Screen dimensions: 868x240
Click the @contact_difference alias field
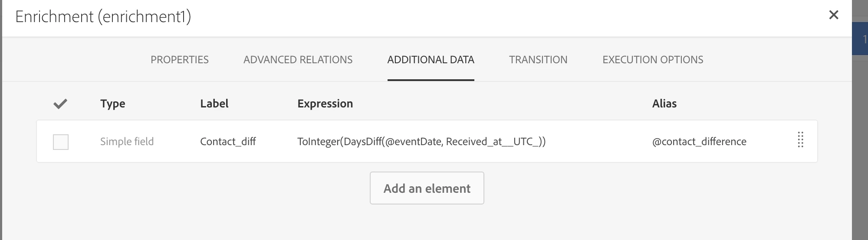(x=699, y=142)
